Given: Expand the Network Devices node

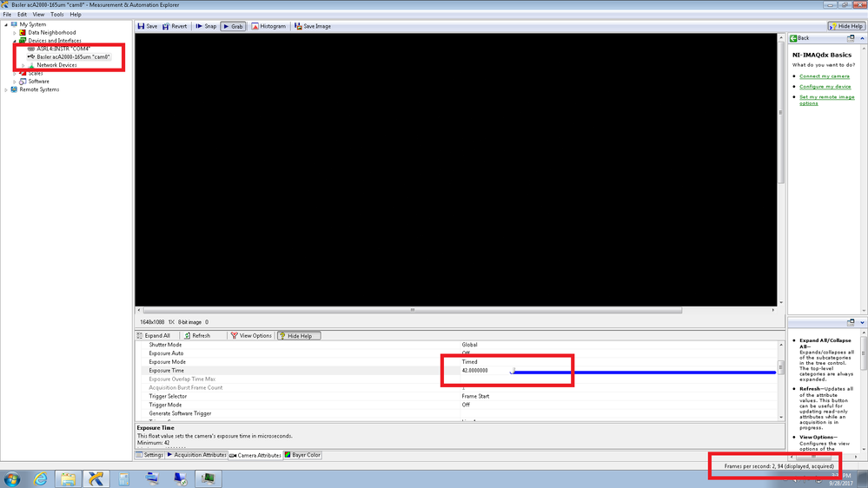Looking at the screenshot, I should coord(23,65).
